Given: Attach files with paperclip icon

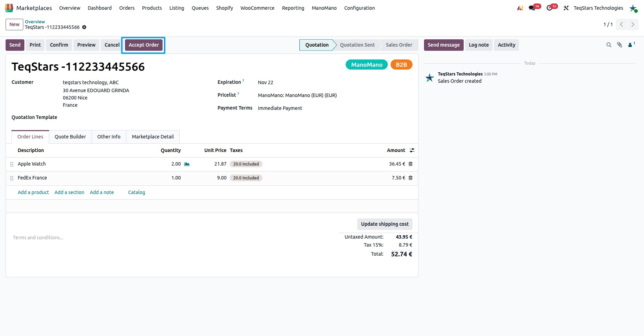Looking at the screenshot, I should [620, 45].
